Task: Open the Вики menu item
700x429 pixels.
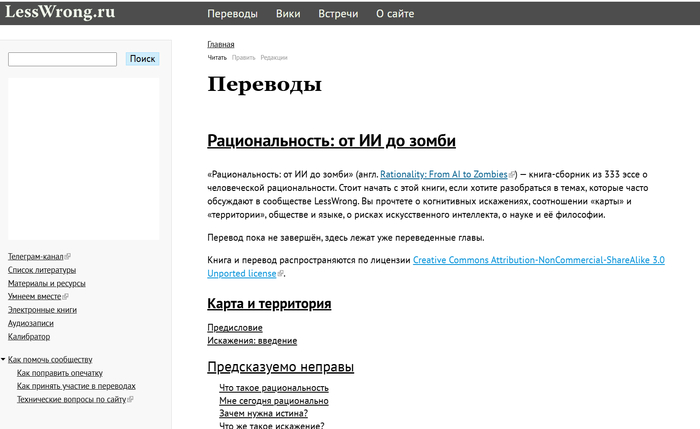Action: pyautogui.click(x=288, y=14)
